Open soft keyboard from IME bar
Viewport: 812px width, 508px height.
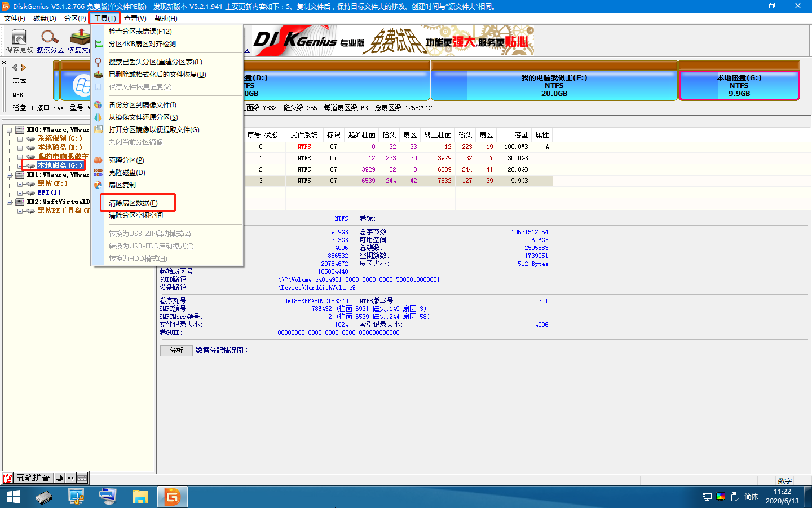pyautogui.click(x=82, y=478)
